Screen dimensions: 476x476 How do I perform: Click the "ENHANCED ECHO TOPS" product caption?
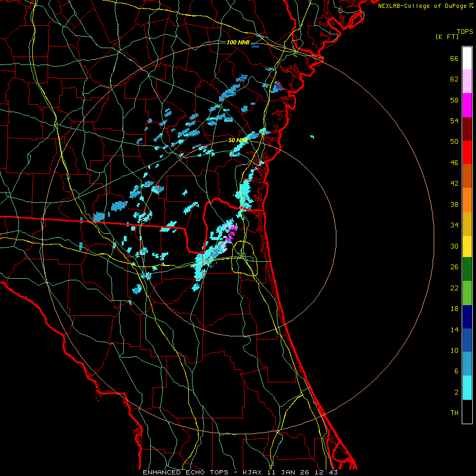186,472
